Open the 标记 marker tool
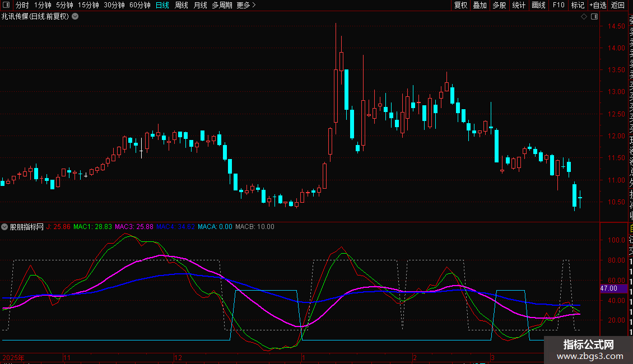The height and width of the screenshot is (364, 633). 577,5
